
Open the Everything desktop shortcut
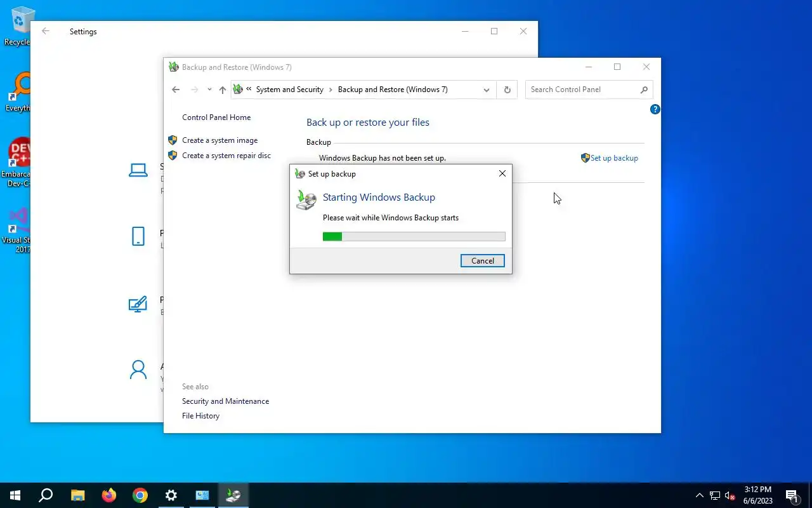tap(18, 92)
